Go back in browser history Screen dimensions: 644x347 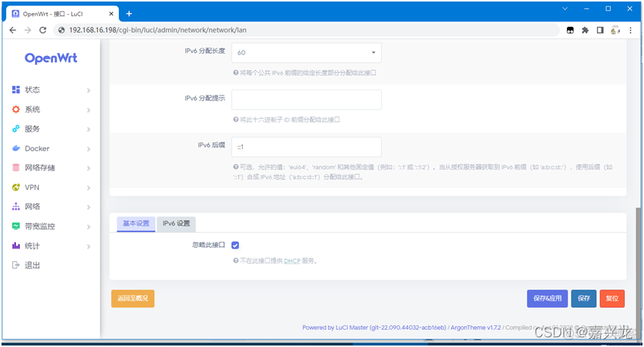13,30
